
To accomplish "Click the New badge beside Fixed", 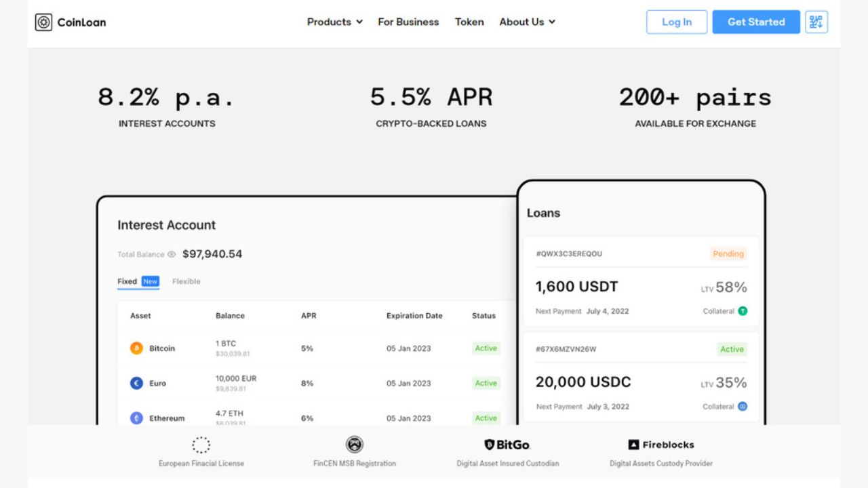I will click(151, 281).
